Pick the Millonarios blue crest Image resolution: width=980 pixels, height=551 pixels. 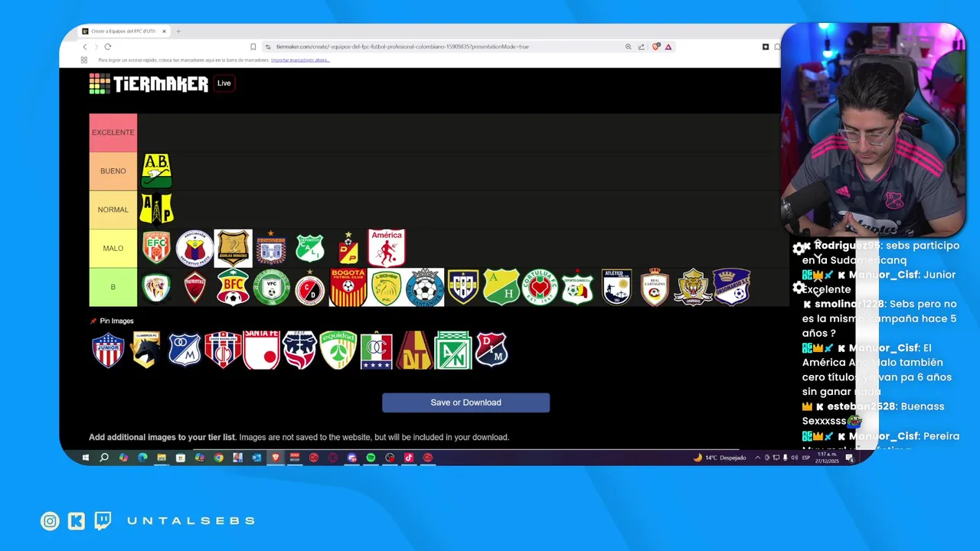(x=185, y=350)
